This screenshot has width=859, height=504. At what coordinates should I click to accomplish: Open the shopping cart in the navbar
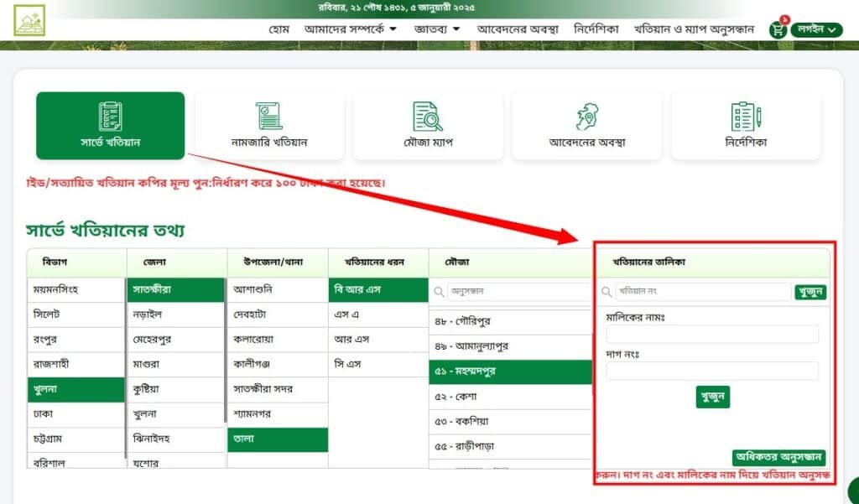(x=777, y=29)
